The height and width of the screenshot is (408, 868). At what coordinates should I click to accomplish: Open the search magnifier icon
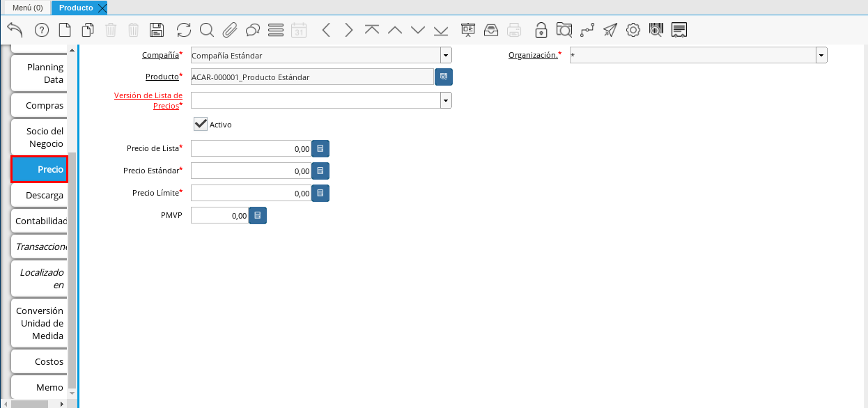207,30
